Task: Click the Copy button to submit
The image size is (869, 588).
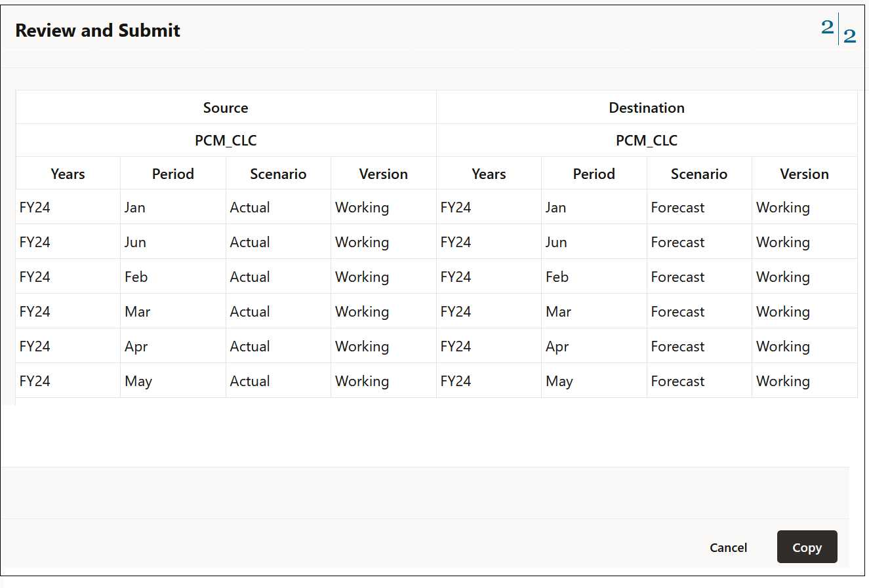Action: [807, 547]
